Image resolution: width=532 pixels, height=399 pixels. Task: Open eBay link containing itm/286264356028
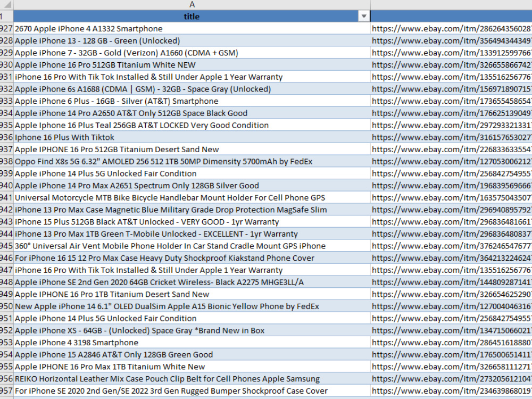[451, 29]
